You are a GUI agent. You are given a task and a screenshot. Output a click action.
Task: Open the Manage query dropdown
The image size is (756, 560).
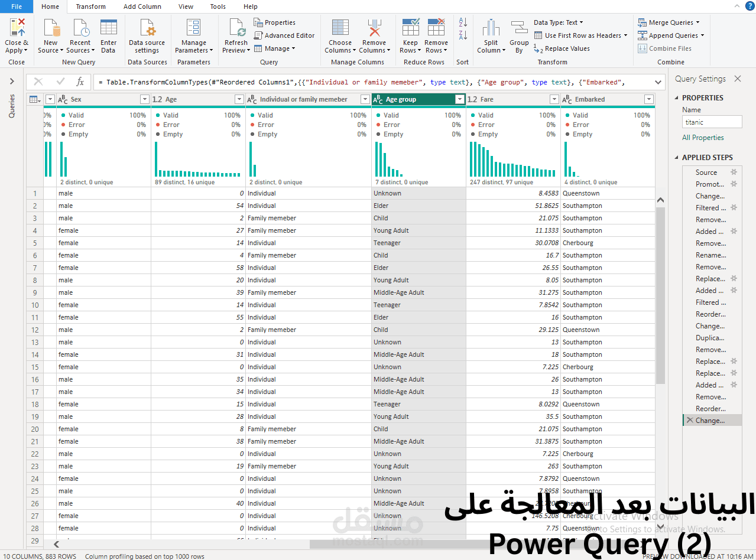(x=275, y=48)
